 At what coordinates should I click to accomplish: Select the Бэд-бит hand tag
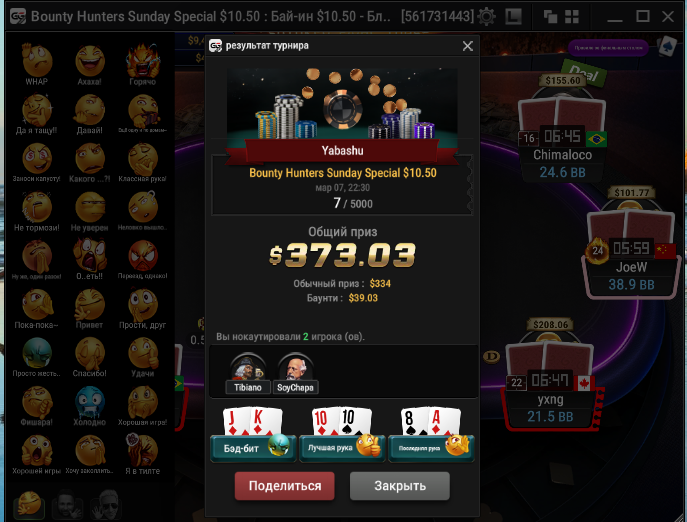pyautogui.click(x=253, y=448)
